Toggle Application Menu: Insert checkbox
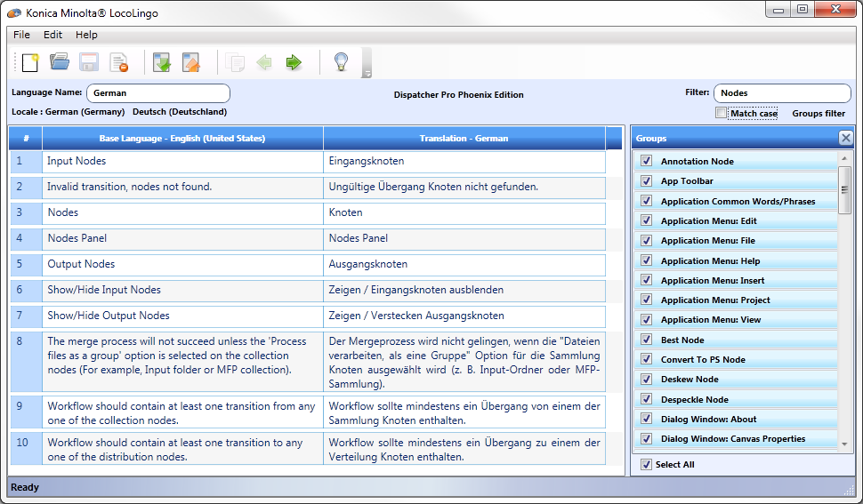 point(647,280)
